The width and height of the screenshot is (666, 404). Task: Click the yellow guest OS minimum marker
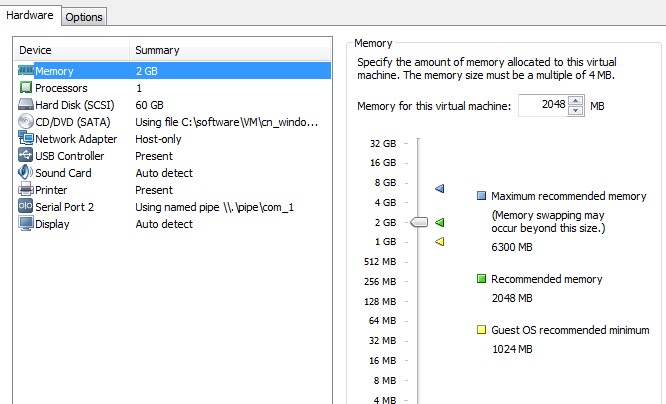point(439,241)
